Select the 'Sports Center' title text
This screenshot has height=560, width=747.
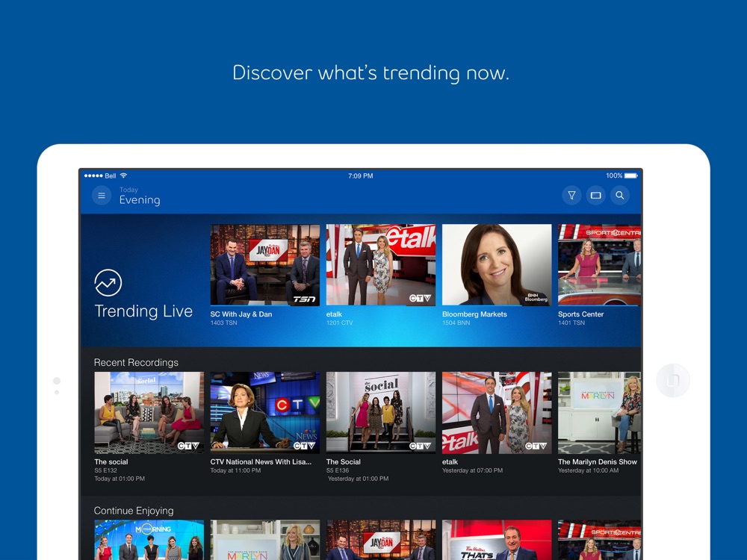point(580,314)
